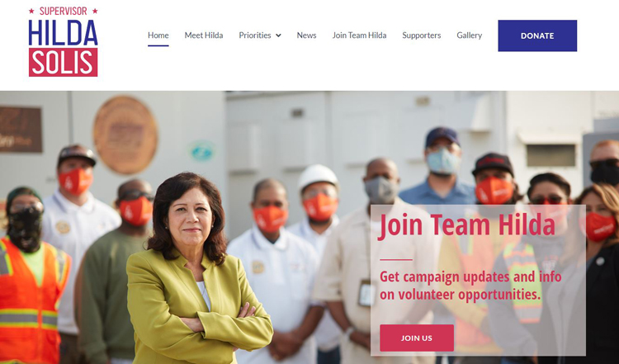The image size is (619, 364).
Task: Open the Priorities menu item
Action: (255, 35)
